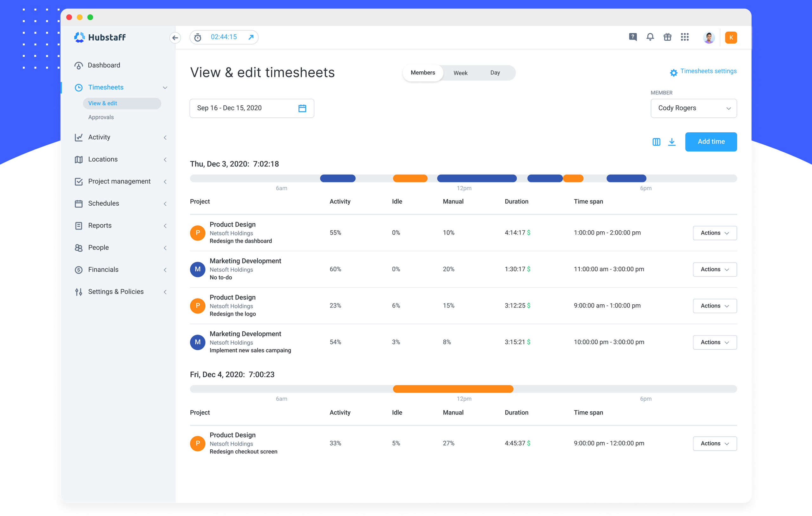Click the notifications bell icon
Screen dimensions: 812x516
pos(650,37)
